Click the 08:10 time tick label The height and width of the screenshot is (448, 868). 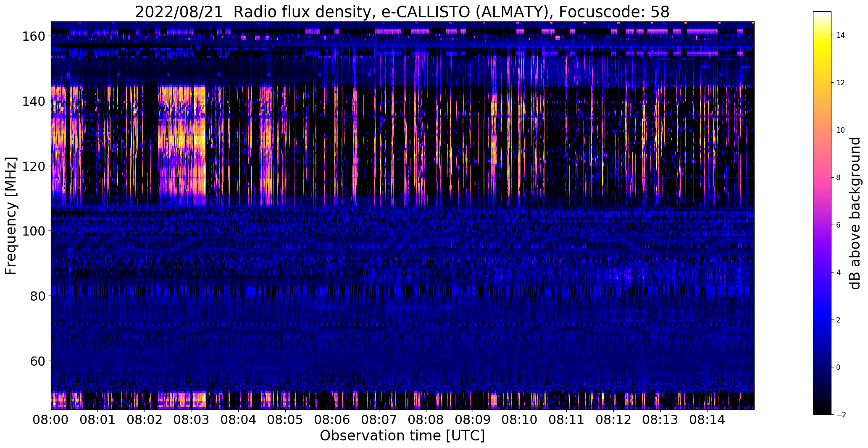point(520,419)
